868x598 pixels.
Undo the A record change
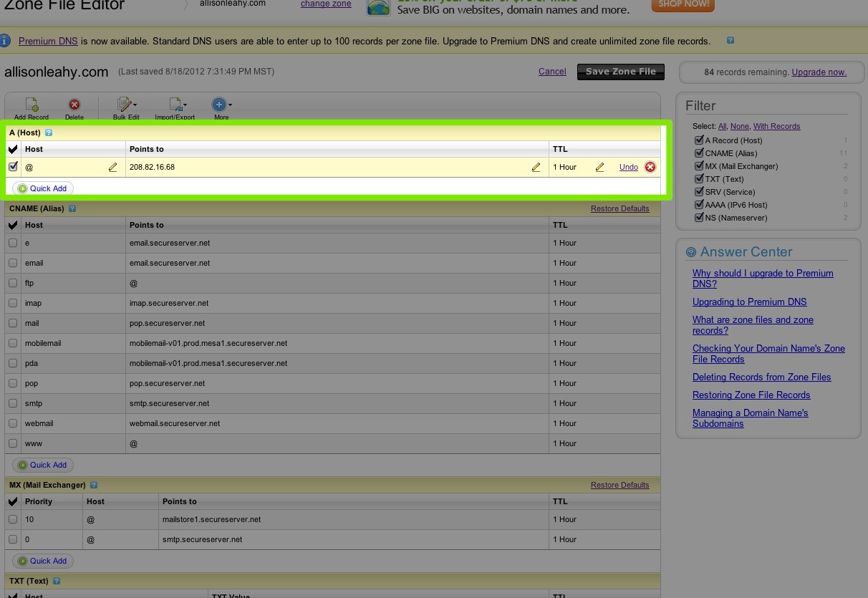click(629, 167)
